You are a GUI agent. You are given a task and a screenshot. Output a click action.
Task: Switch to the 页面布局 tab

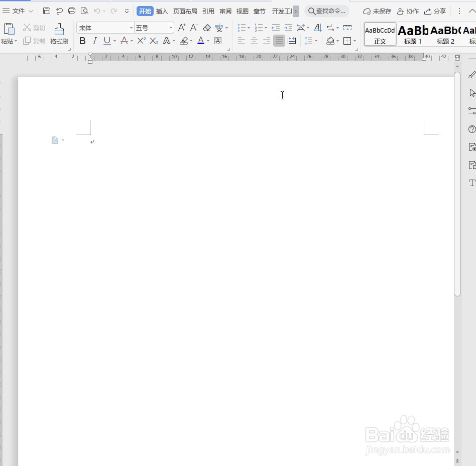click(185, 11)
